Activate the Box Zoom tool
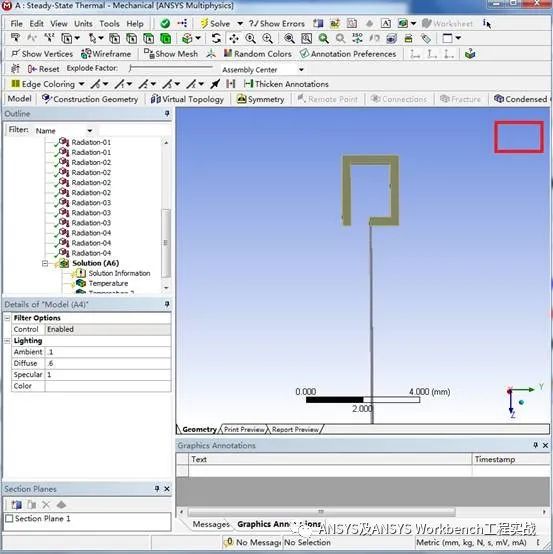This screenshot has width=553, height=554. click(x=267, y=38)
